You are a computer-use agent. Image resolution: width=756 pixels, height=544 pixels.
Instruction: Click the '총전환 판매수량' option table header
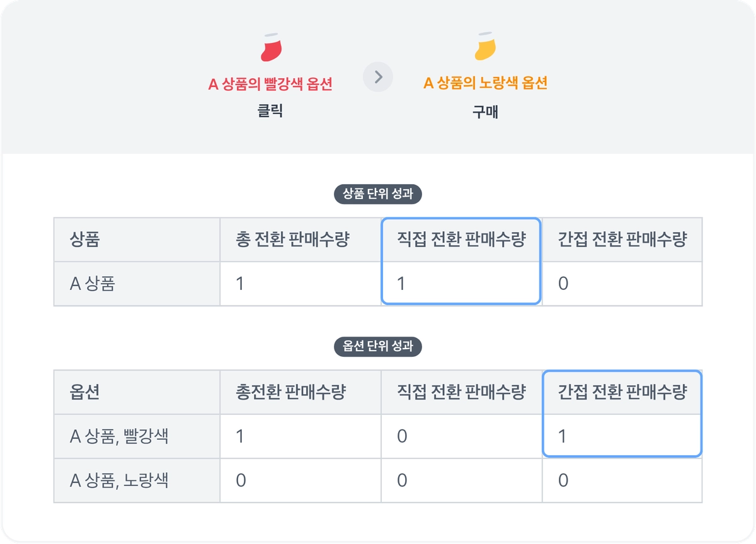click(290, 392)
